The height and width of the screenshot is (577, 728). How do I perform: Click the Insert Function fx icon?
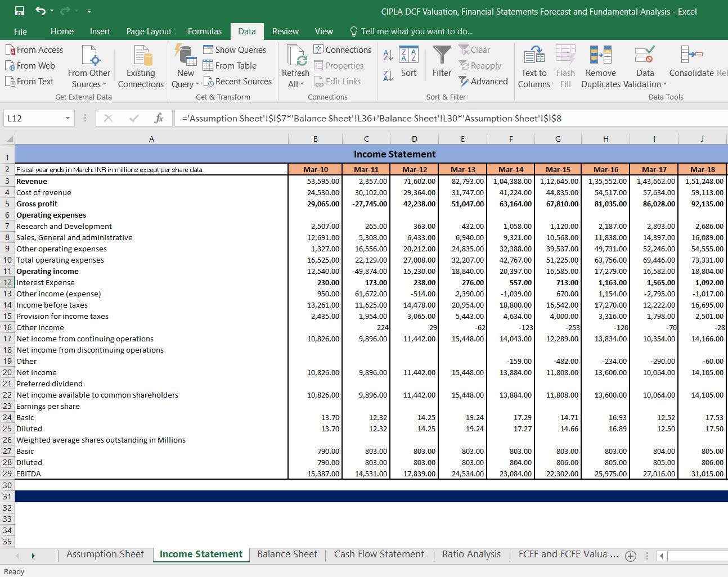tap(159, 118)
